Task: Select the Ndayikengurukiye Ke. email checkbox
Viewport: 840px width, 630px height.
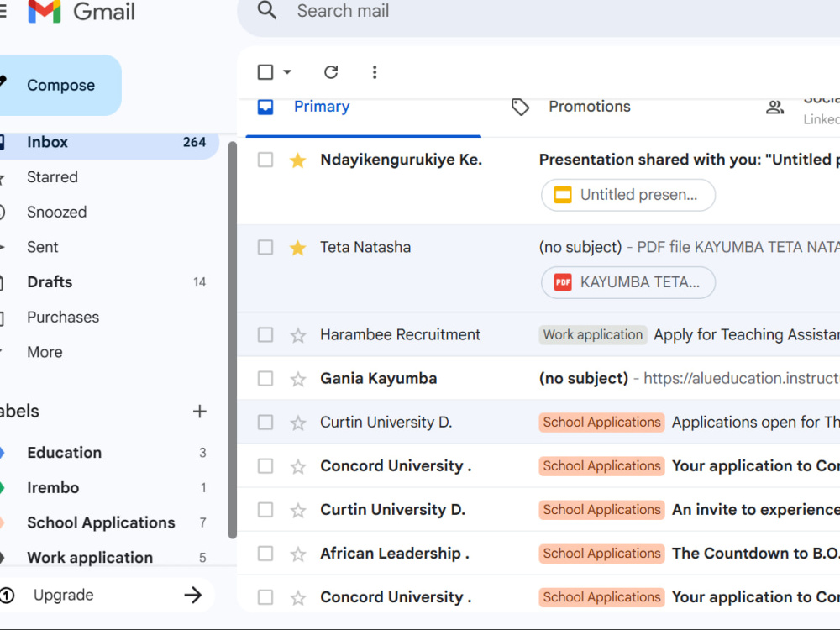Action: point(265,160)
